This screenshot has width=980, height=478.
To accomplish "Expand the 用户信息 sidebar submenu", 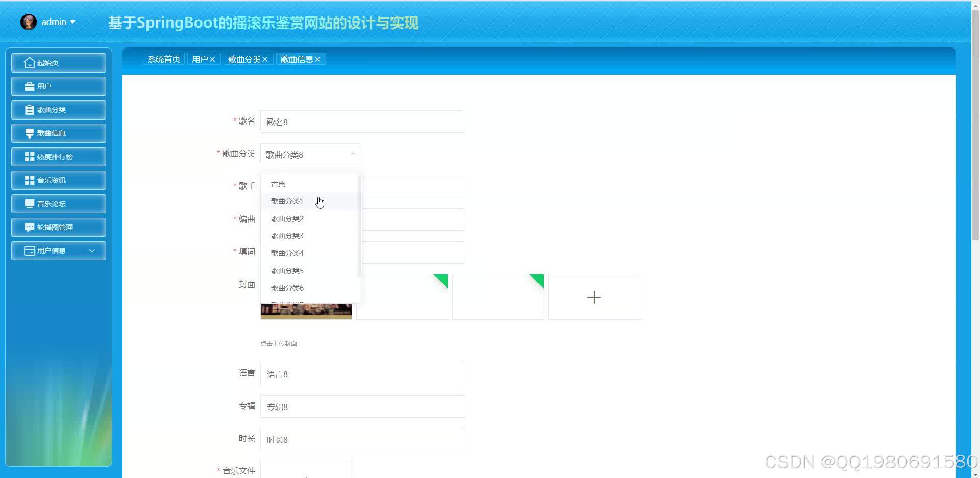I will point(58,250).
